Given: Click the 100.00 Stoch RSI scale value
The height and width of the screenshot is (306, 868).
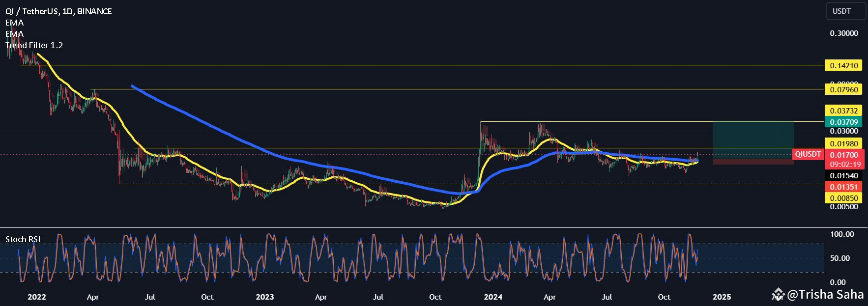Looking at the screenshot, I should [842, 234].
